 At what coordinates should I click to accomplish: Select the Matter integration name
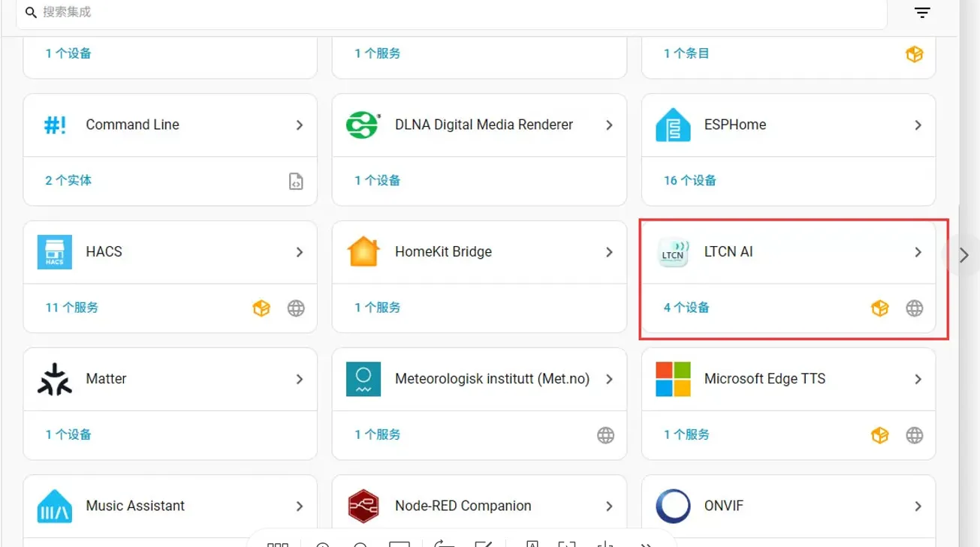point(106,379)
